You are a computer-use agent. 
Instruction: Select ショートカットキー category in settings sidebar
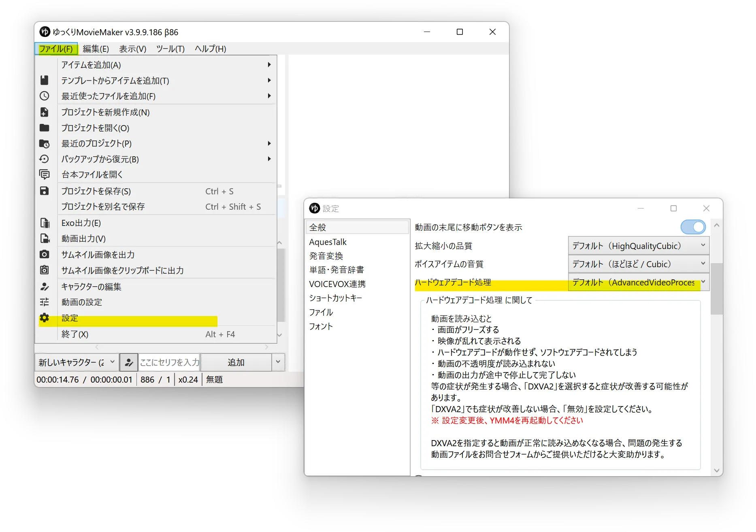tap(358, 298)
